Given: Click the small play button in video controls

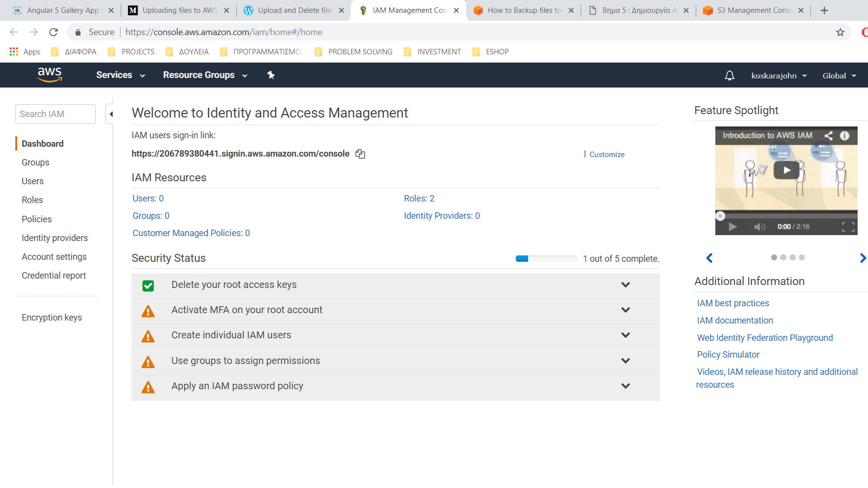Looking at the screenshot, I should [x=733, y=227].
